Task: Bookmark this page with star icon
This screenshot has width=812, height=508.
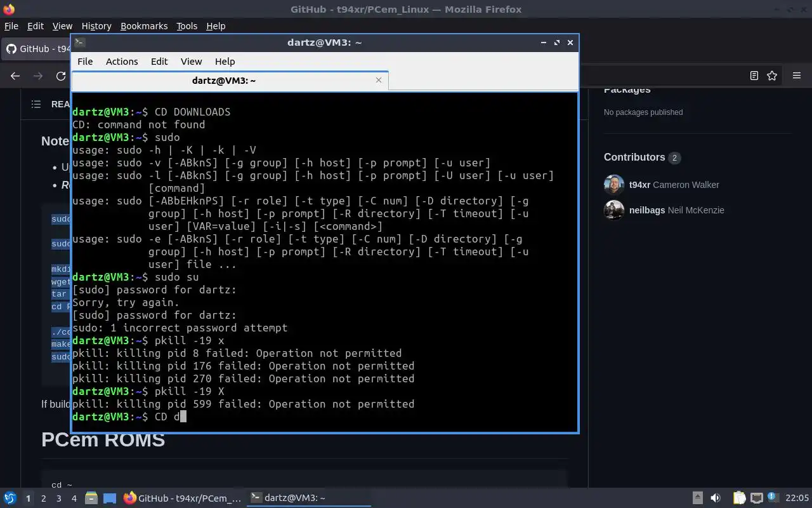Action: click(x=772, y=76)
